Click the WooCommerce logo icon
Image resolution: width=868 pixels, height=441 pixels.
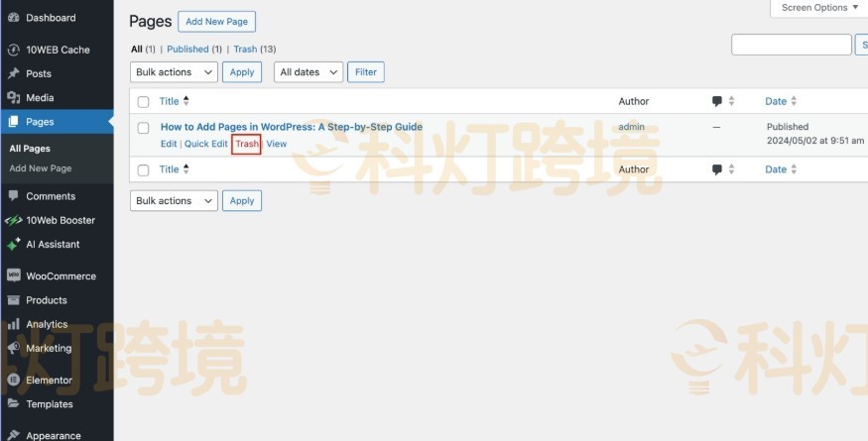[x=13, y=276]
